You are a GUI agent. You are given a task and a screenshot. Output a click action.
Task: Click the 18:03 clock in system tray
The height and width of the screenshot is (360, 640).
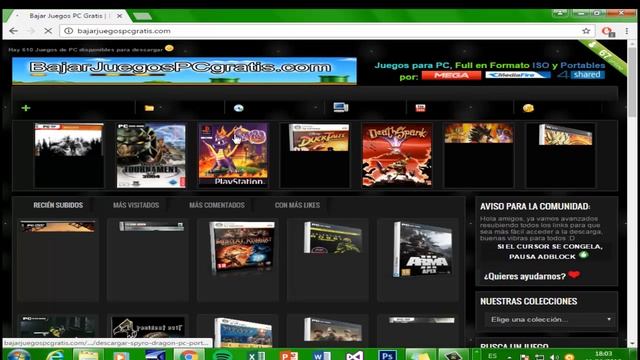coord(604,354)
